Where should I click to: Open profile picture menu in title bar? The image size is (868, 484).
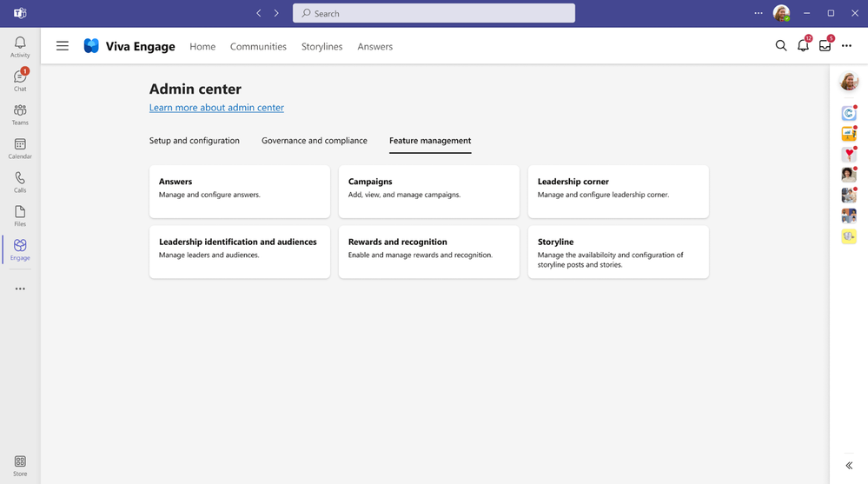point(781,13)
